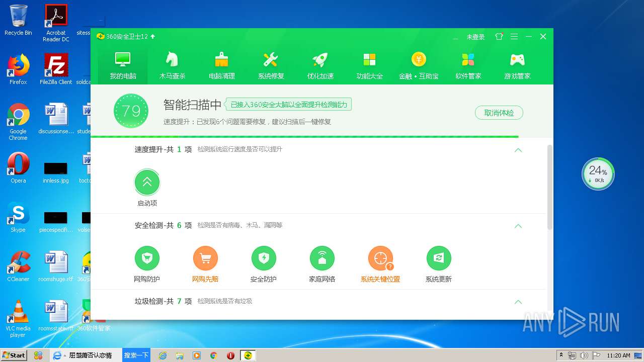Open the Action Center flag icon
644x362 pixels.
click(596, 355)
